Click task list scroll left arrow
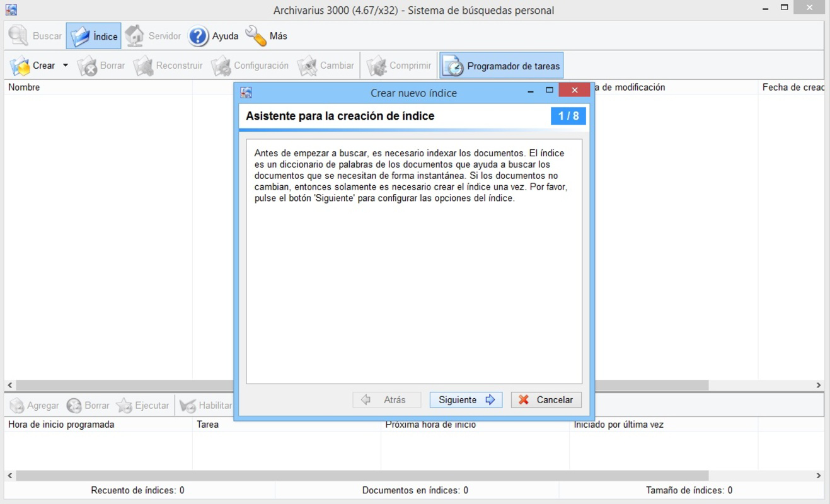This screenshot has width=830, height=504. coord(9,476)
